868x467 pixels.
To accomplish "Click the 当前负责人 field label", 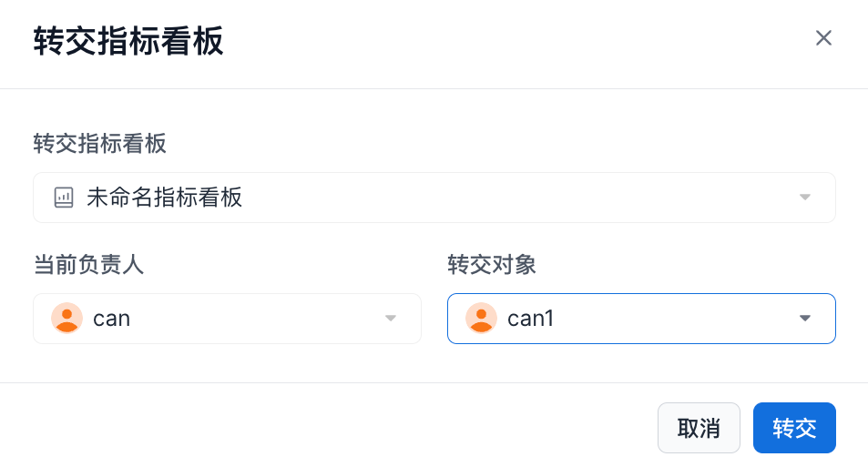I will point(88,265).
